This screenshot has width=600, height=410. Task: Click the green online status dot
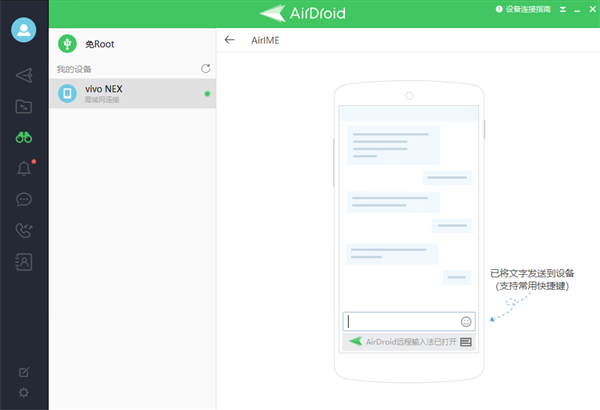207,94
